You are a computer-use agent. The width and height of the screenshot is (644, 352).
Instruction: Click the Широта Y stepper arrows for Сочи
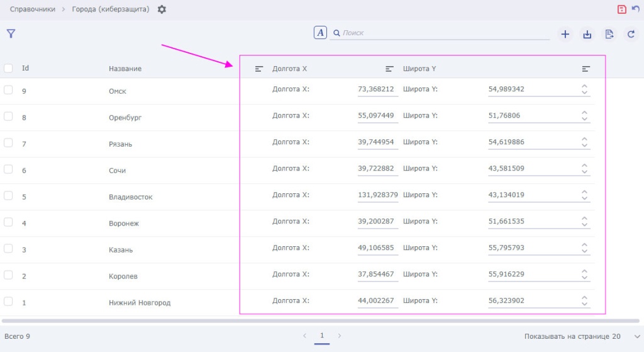pyautogui.click(x=584, y=169)
